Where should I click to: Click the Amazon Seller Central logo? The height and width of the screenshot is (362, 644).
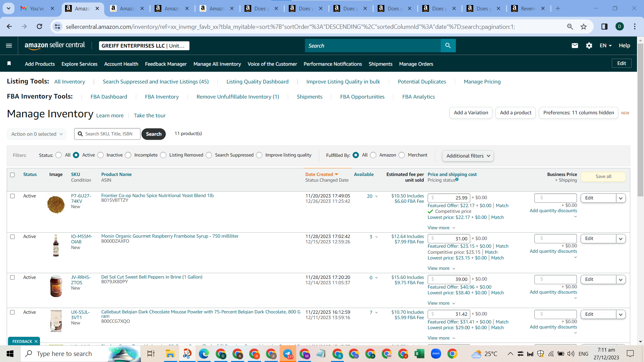pyautogui.click(x=55, y=46)
